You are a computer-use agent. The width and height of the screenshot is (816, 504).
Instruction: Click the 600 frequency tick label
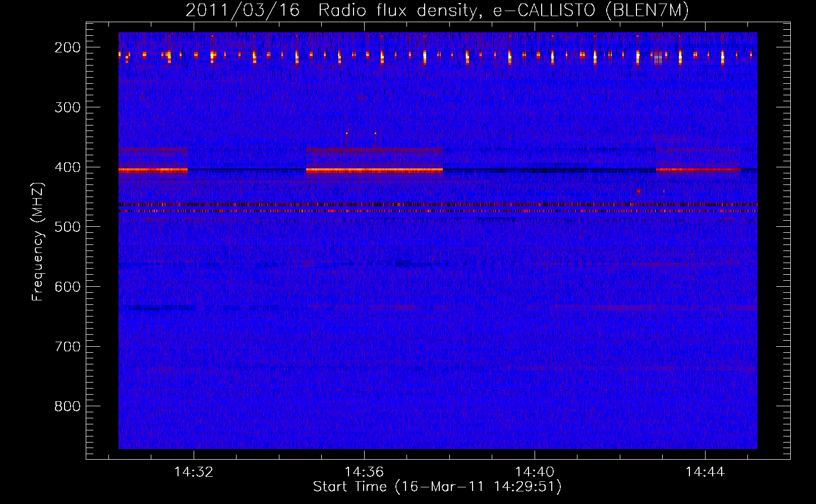68,287
